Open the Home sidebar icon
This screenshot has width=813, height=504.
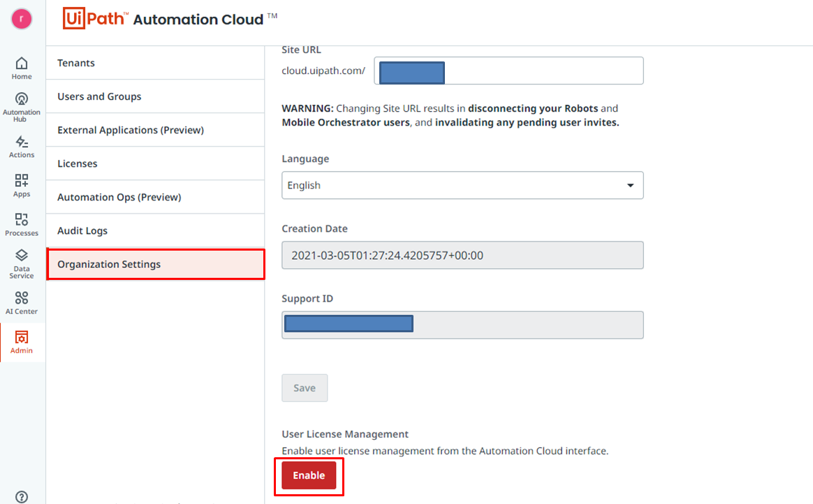(x=21, y=68)
